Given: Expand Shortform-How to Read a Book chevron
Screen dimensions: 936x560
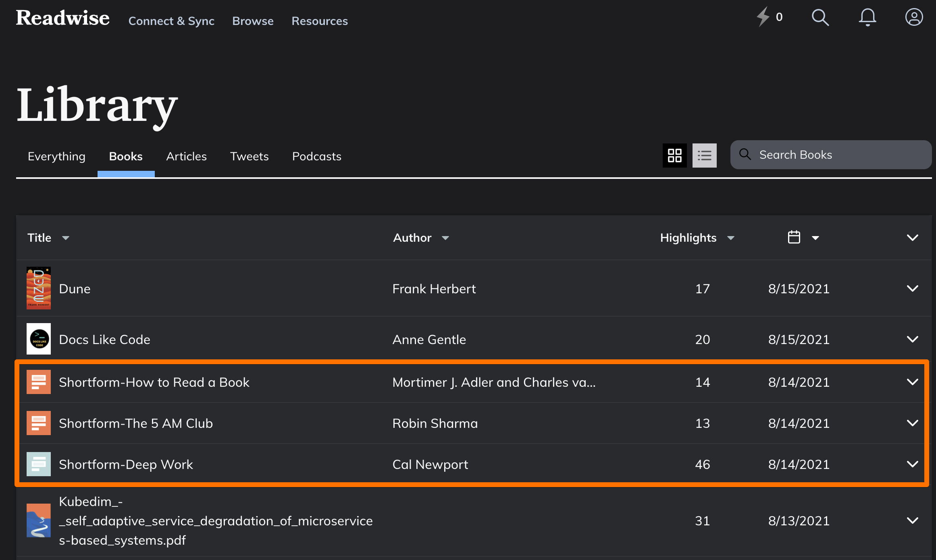Looking at the screenshot, I should pos(912,382).
